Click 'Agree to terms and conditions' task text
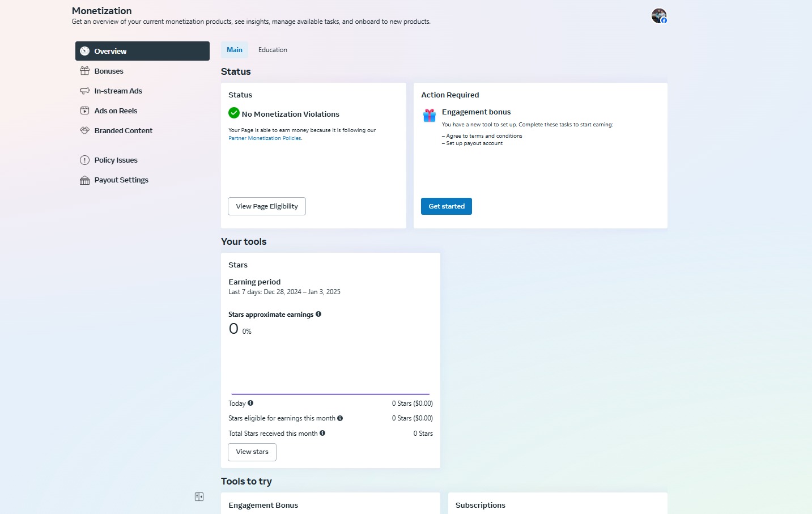The image size is (812, 514). pyautogui.click(x=482, y=136)
